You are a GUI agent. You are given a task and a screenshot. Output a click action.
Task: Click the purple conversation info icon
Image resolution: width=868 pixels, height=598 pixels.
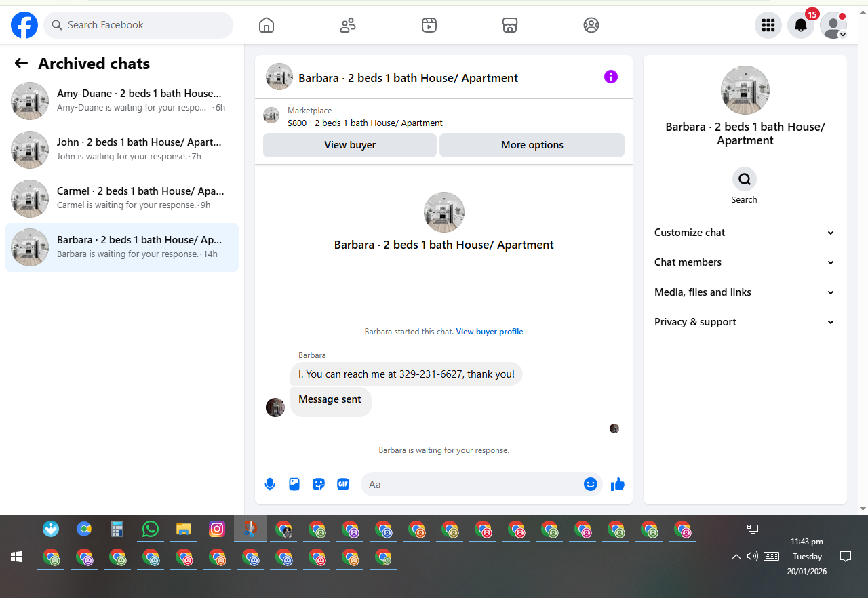pyautogui.click(x=611, y=77)
